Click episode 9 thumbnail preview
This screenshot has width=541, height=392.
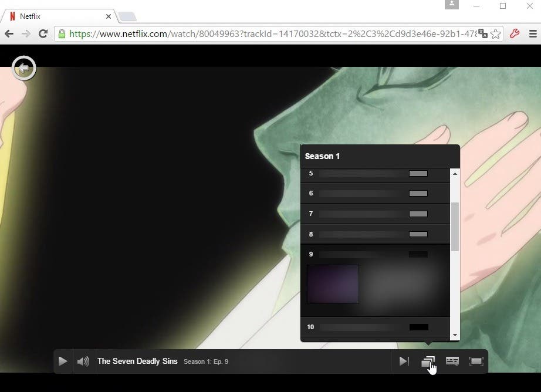point(333,285)
